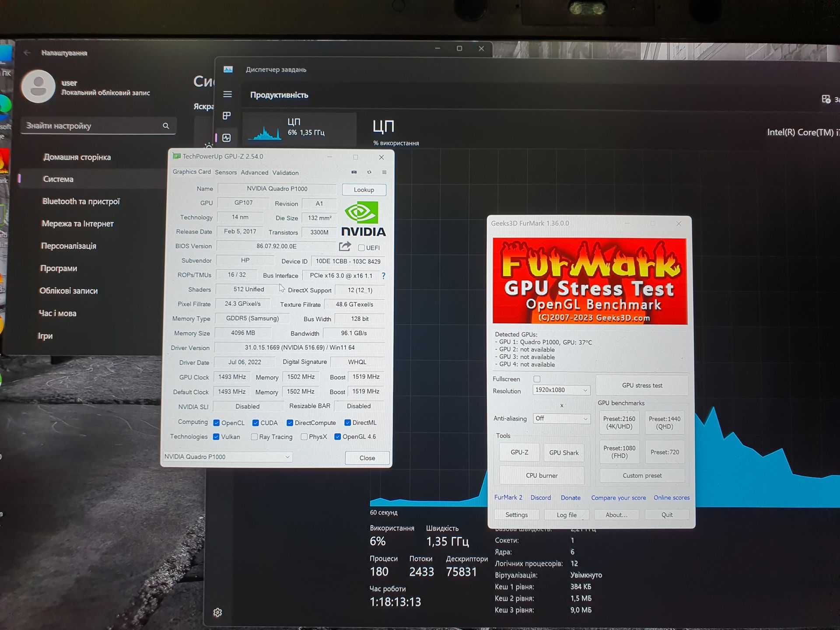Select Персоналізація in Settings sidebar
This screenshot has width=840, height=630.
pos(69,246)
